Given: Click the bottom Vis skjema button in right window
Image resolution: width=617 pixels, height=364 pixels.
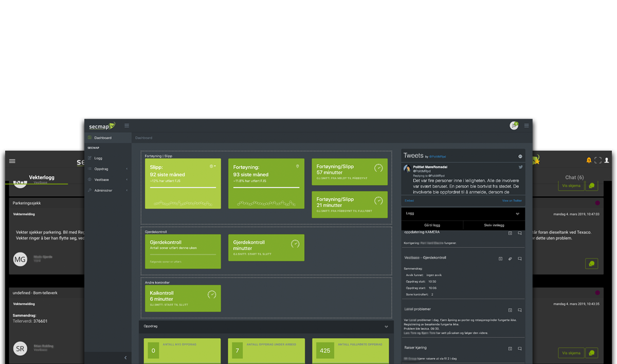Looking at the screenshot, I should [x=570, y=353].
